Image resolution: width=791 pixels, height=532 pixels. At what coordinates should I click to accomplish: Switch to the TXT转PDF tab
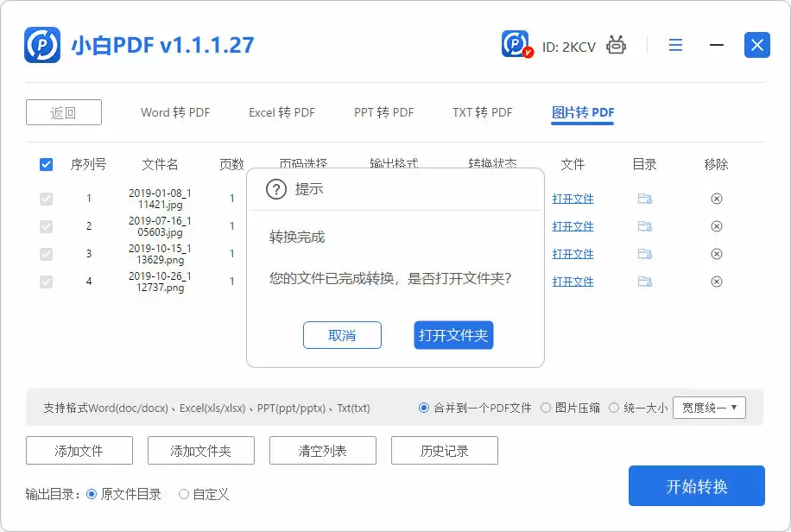pyautogui.click(x=480, y=112)
